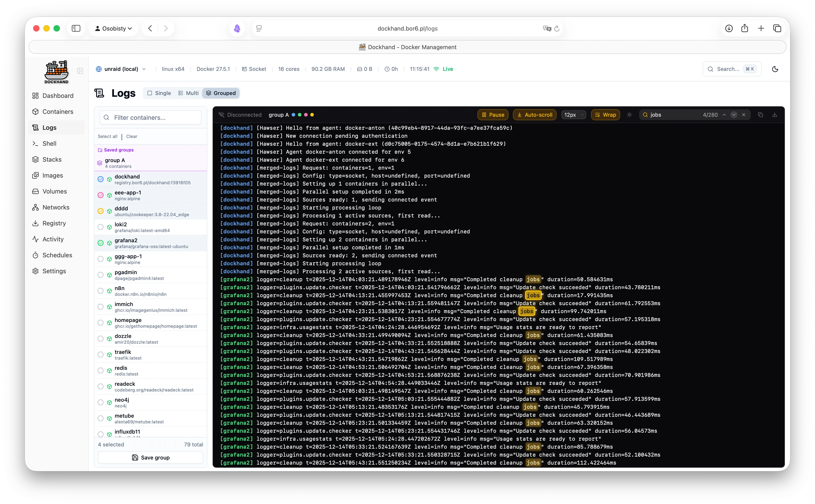This screenshot has width=815, height=504.
Task: Toggle the Wrap lines button
Action: pos(605,115)
